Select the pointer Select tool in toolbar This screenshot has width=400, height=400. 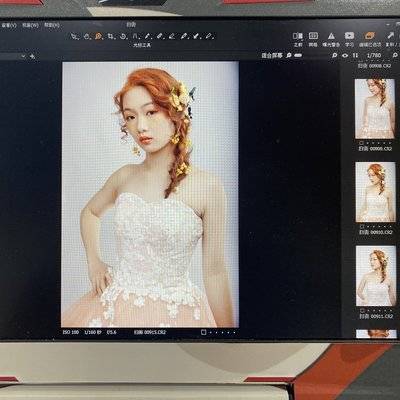[x=75, y=36]
